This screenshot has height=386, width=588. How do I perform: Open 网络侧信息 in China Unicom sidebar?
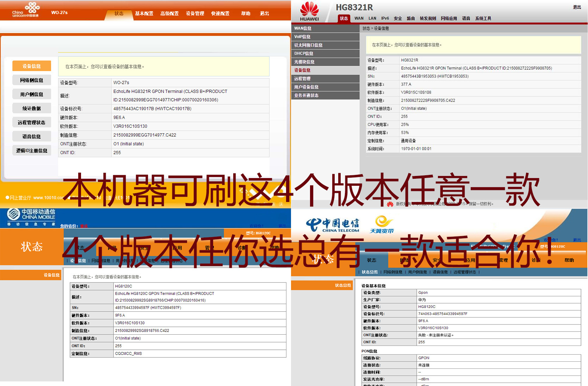(32, 80)
